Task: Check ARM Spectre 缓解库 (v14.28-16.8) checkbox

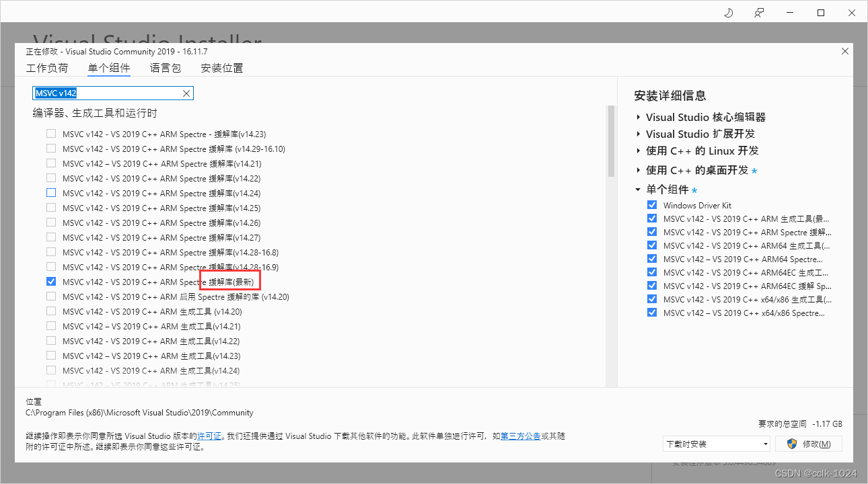Action: click(51, 252)
